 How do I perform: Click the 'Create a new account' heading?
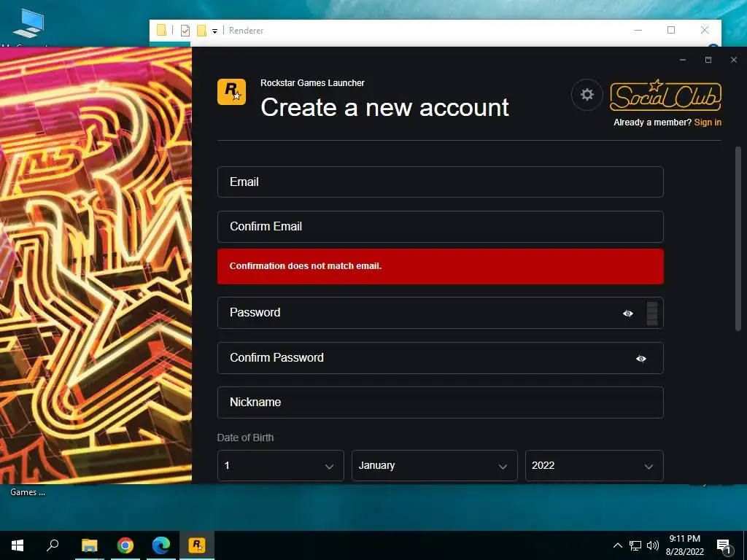385,107
